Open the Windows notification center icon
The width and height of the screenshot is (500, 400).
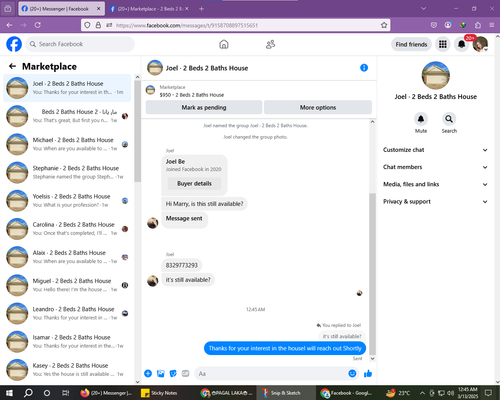coord(489,393)
